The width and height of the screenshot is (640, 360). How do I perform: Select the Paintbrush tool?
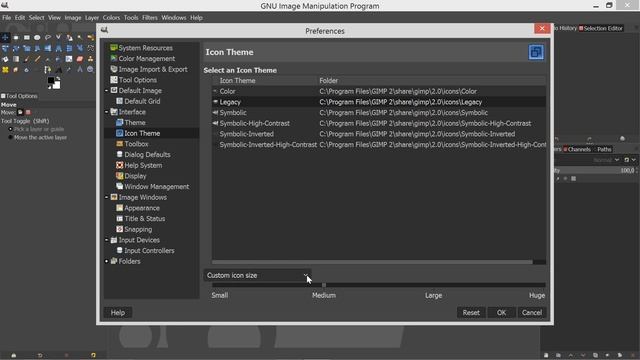[x=27, y=59]
